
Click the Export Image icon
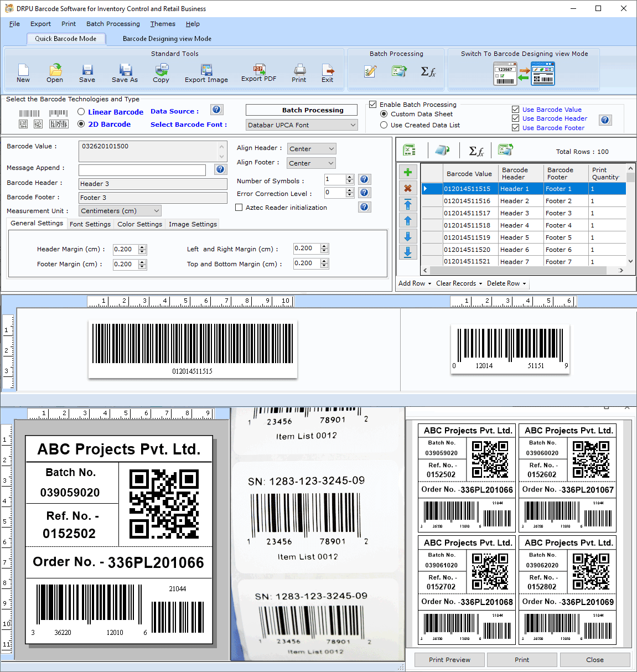[x=206, y=70]
